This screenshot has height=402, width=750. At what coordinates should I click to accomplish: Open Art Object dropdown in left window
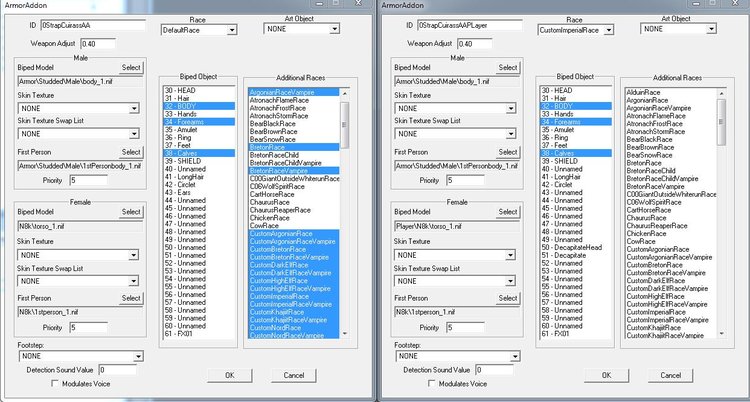coord(301,29)
